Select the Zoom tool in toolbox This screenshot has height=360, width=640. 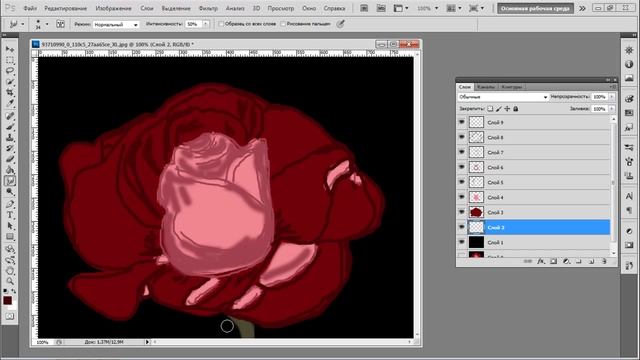click(10, 281)
